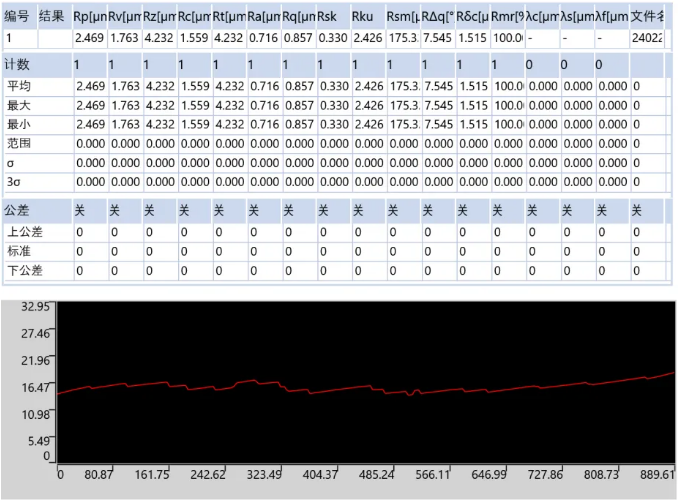Click the 文件名 column header
This screenshot has width=680, height=504.
click(644, 16)
